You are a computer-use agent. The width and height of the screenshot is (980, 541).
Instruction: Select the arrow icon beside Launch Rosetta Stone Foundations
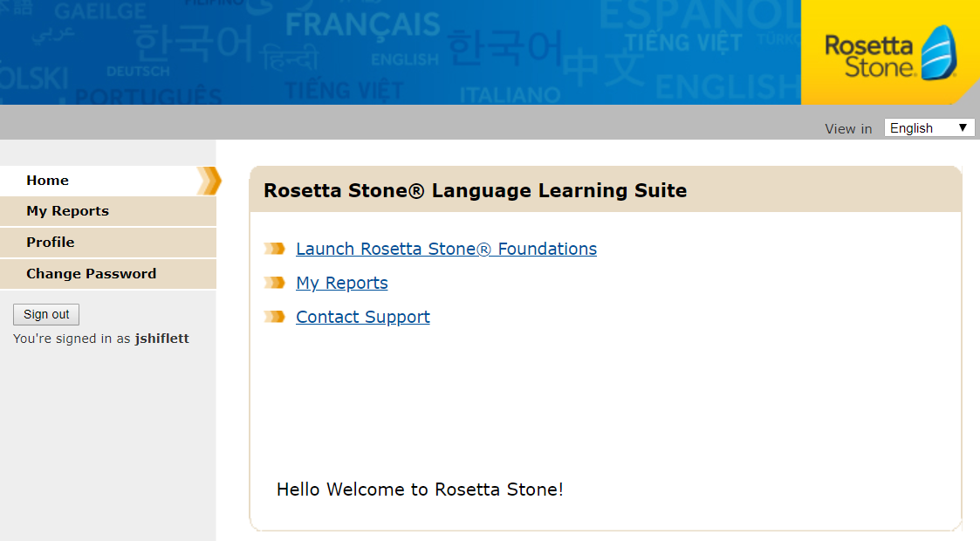click(x=274, y=249)
